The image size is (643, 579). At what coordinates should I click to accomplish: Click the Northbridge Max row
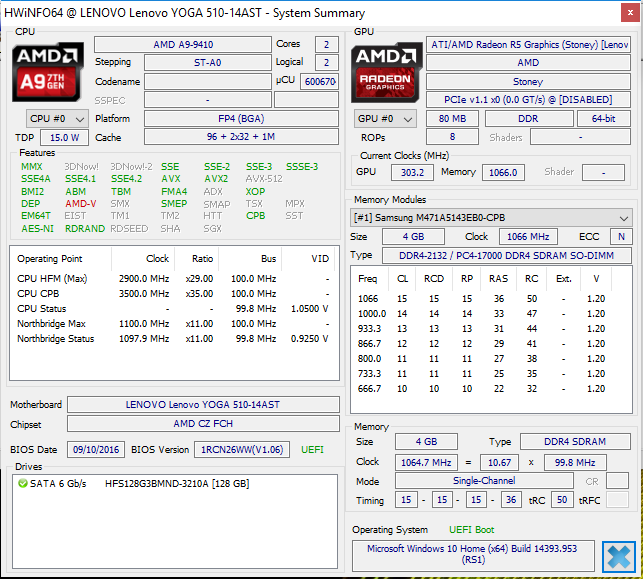(x=173, y=324)
